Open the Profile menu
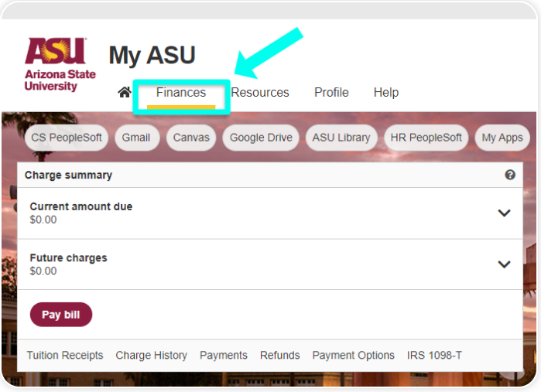This screenshot has height=392, width=541. (331, 93)
